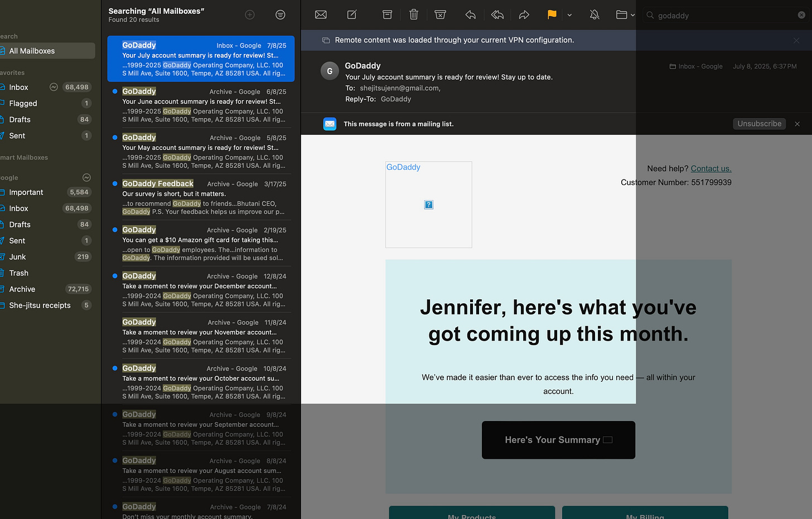Click the Get New Mail envelope icon
The image size is (812, 519).
tap(321, 15)
